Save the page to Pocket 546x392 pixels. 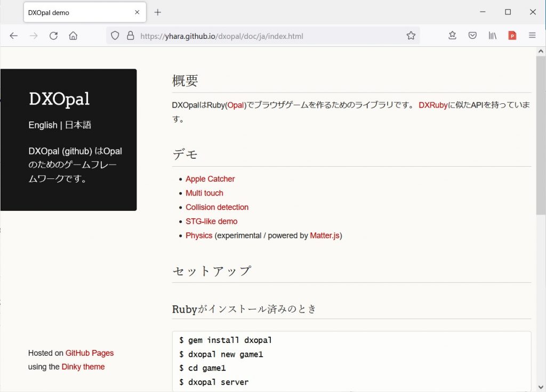pos(472,35)
